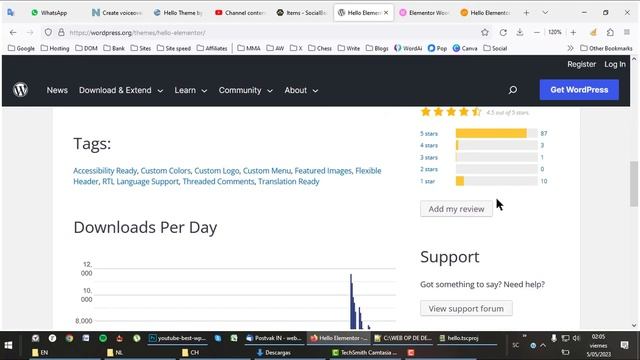Screen dimensions: 640x360
Task: Open the TechSmith Camtasia taskbar item
Action: [364, 352]
